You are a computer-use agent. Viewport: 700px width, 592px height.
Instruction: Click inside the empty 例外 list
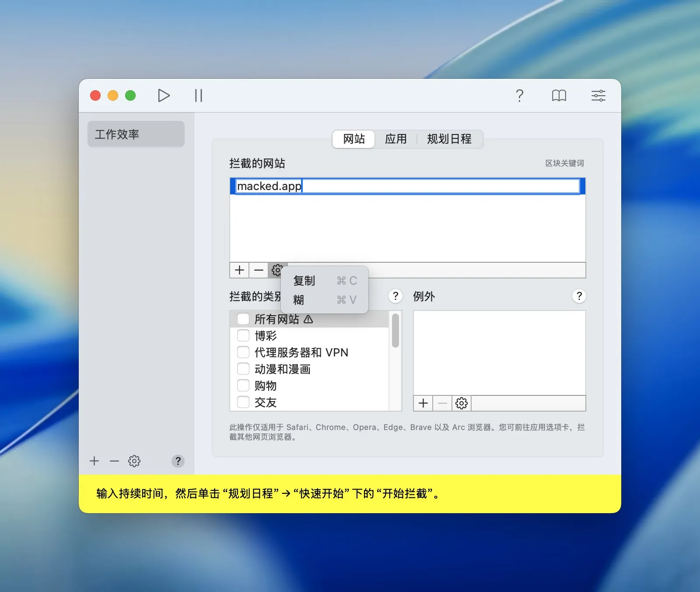(x=499, y=353)
